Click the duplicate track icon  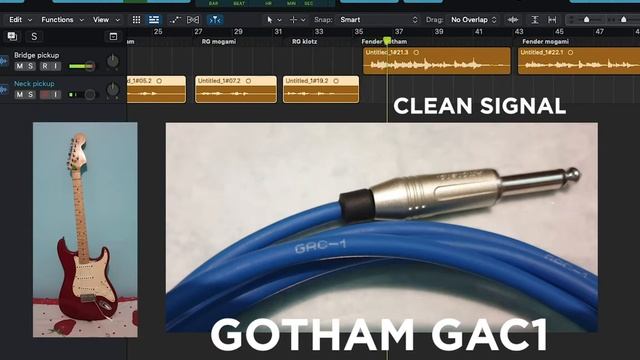pyautogui.click(x=12, y=36)
